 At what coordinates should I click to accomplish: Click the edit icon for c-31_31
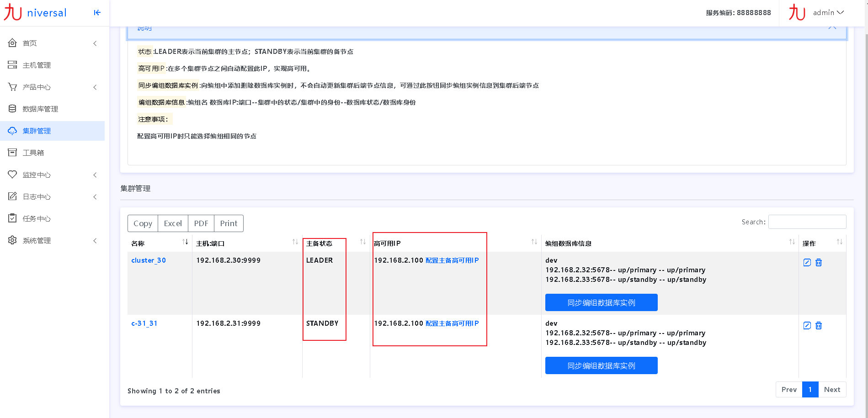(x=807, y=325)
